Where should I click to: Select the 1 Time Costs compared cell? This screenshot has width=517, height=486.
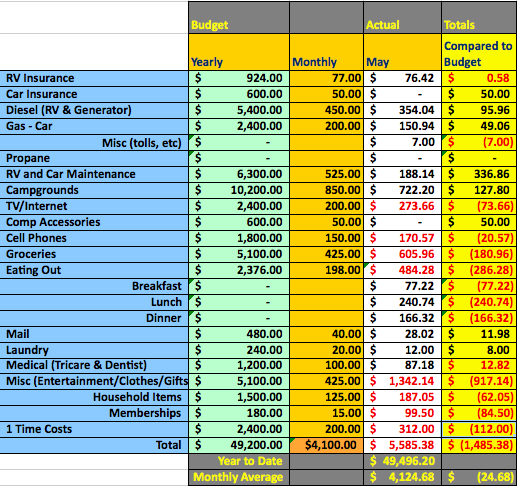479,429
